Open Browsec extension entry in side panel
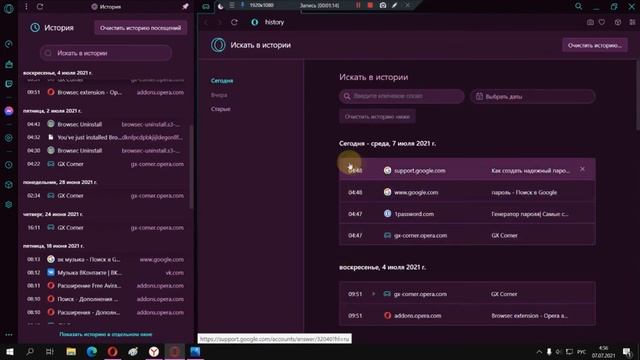Viewport: 640px width, 360px height. pos(105,92)
